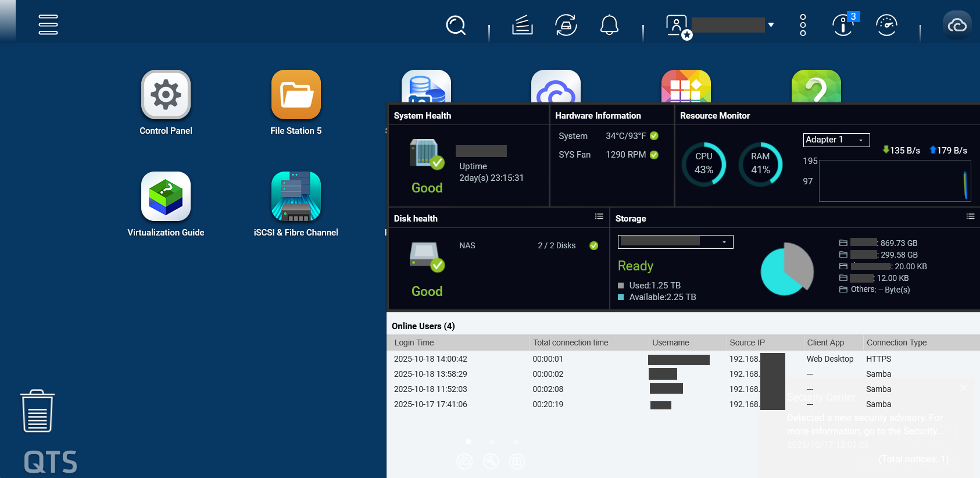Screen dimensions: 980x478
Task: Sort by the Login Time column header
Action: point(414,343)
